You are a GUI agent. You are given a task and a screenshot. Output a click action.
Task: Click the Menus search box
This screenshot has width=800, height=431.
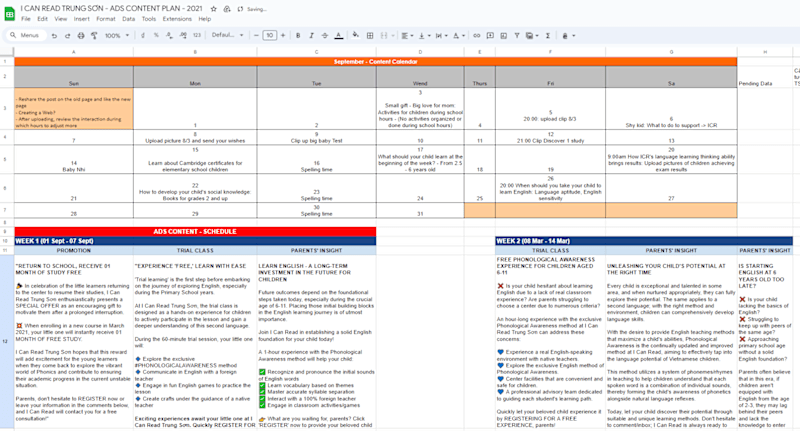[x=26, y=35]
